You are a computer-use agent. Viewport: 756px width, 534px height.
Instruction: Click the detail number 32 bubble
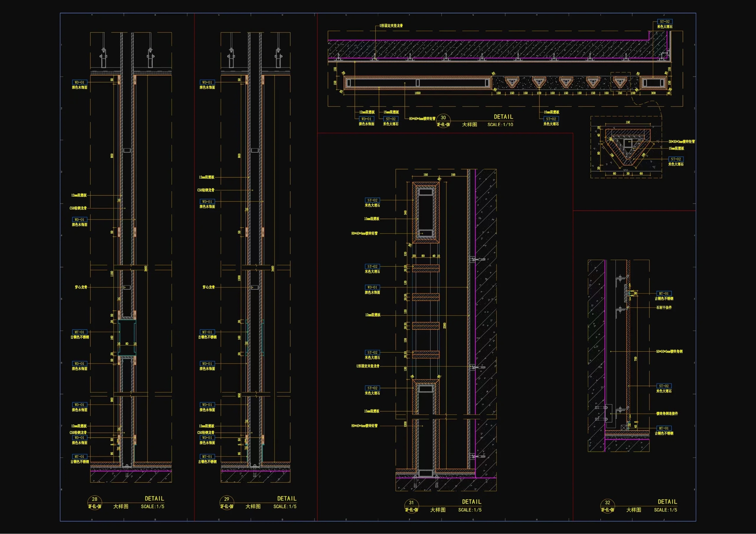point(607,506)
